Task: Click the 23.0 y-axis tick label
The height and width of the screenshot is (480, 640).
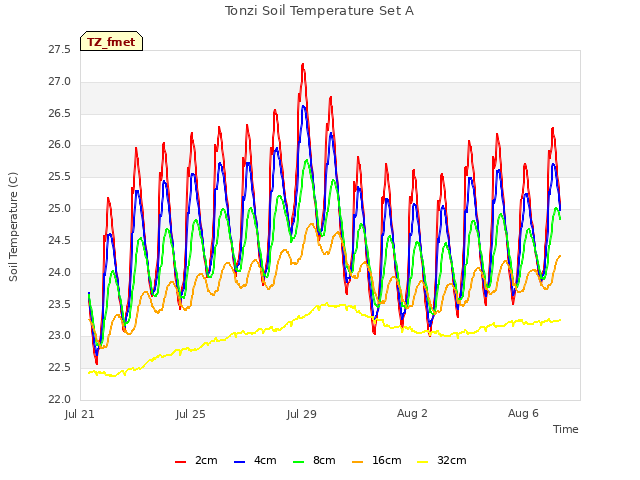Action: click(60, 336)
